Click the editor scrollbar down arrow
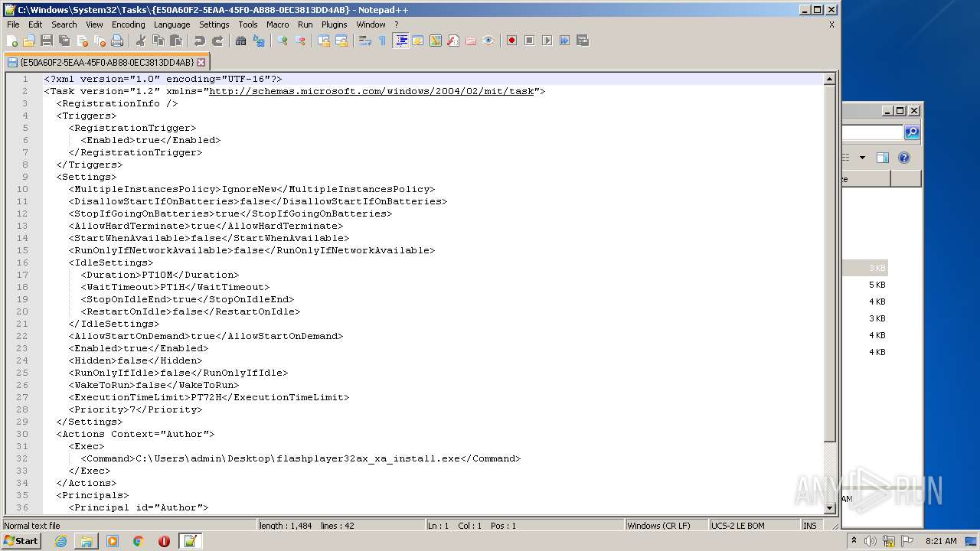 829,508
